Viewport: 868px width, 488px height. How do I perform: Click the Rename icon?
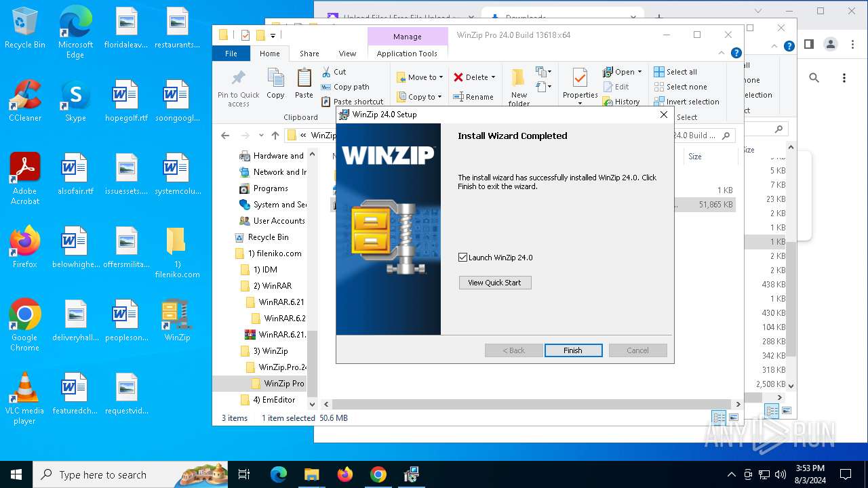458,97
